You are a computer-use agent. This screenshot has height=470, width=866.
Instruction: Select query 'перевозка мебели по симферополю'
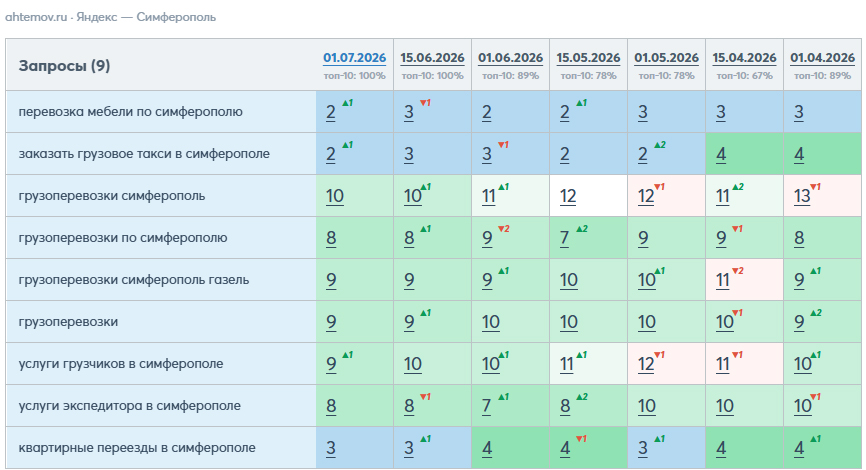pos(130,112)
